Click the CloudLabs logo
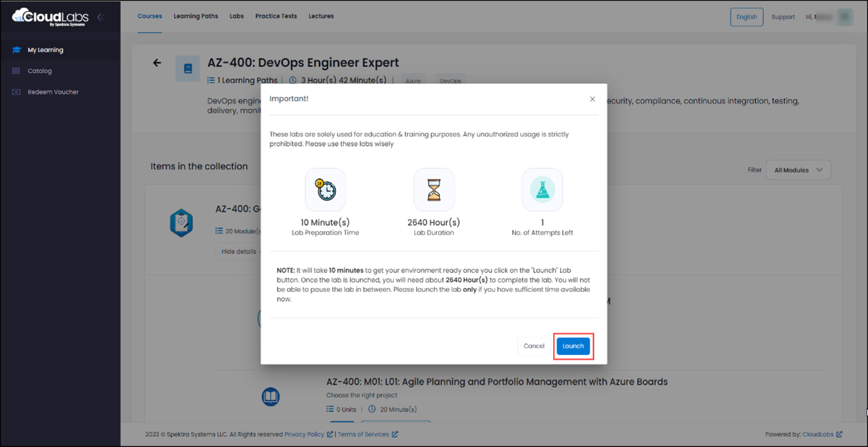 (50, 16)
